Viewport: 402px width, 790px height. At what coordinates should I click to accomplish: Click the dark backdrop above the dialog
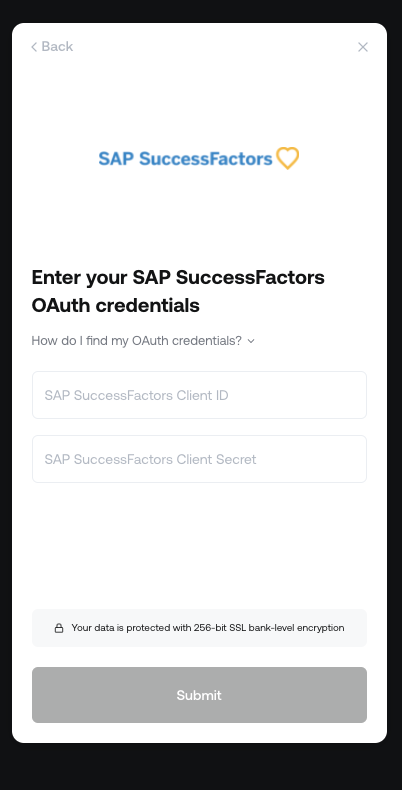(x=201, y=11)
